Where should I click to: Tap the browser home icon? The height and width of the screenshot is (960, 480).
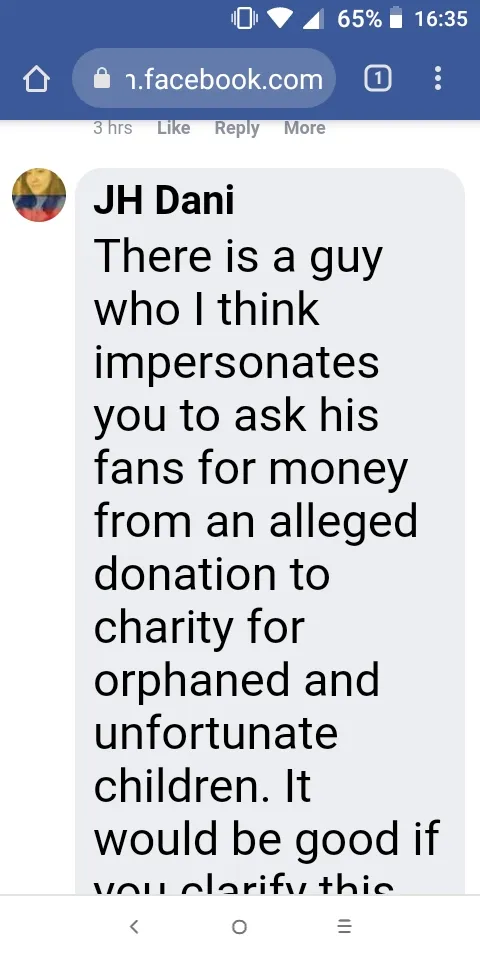[36, 79]
